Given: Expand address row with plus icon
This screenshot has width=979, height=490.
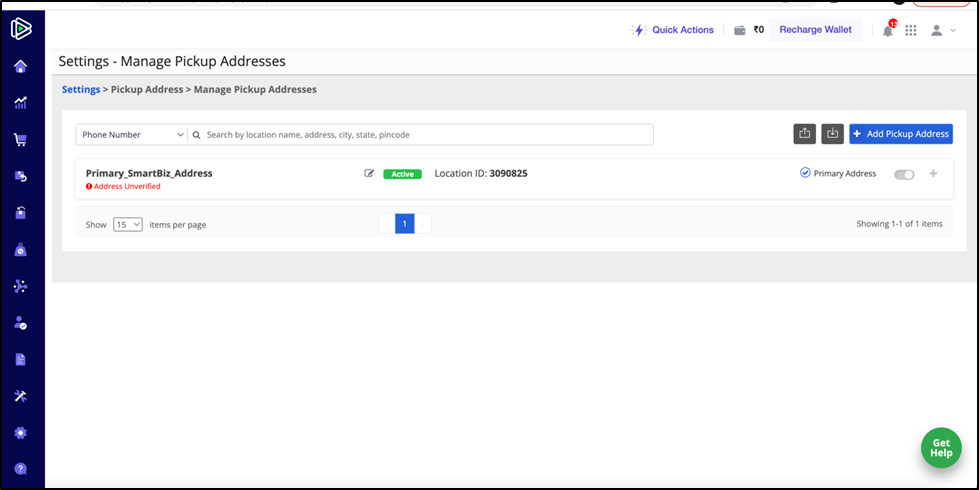Looking at the screenshot, I should 933,174.
